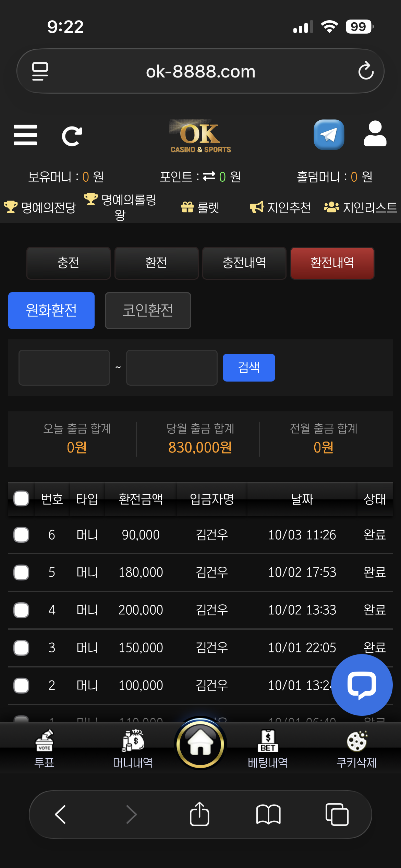
Task: Open the user profile icon
Action: click(375, 134)
